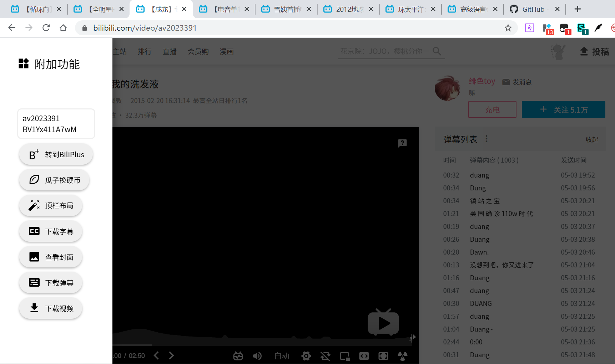Click the web fullscreen icon
This screenshot has width=615, height=364.
pos(383,355)
